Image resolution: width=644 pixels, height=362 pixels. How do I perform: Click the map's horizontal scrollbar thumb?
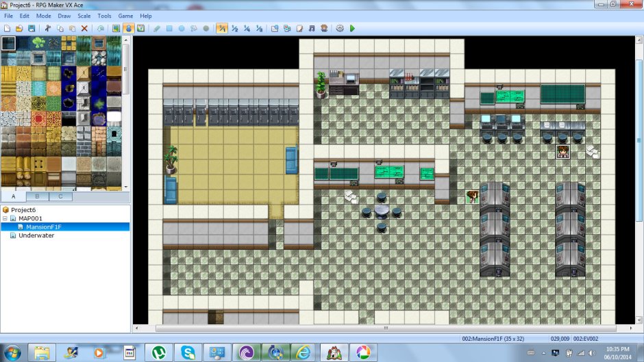(386, 328)
